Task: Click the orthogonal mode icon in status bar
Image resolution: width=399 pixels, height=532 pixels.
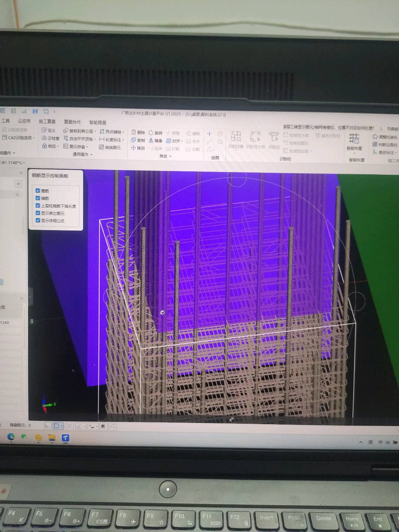Action: 47,426
